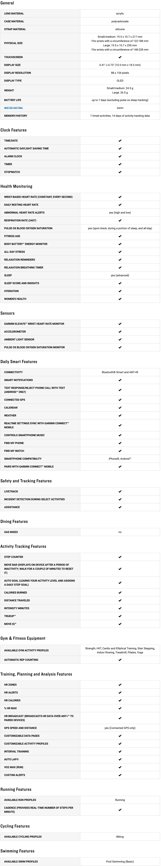Image resolution: width=161 pixels, height=868 pixels.
Task: Click the Step Counter checkmark
Action: (120, 557)
